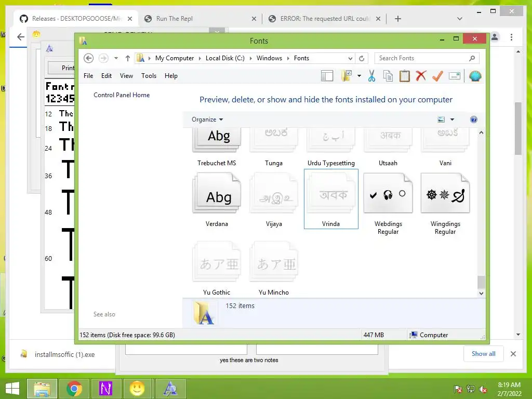This screenshot has height=399, width=532.
Task: Open recent locations dropdown arrow
Action: pyautogui.click(x=116, y=58)
